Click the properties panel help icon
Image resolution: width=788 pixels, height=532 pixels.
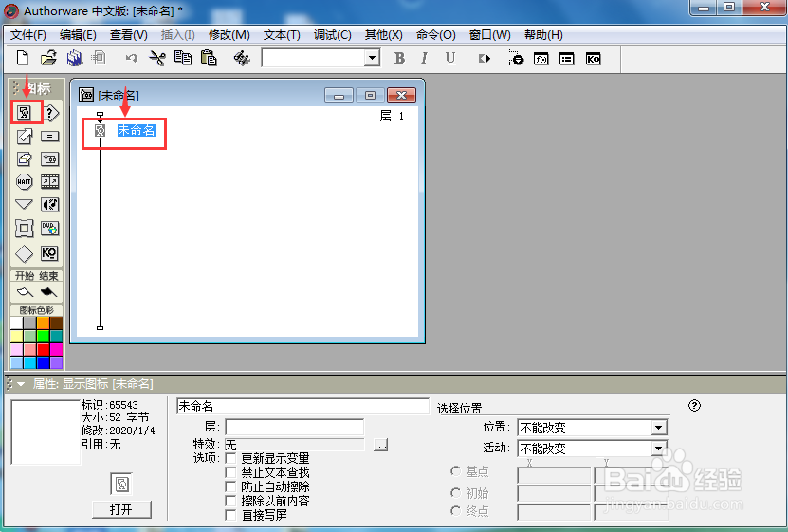[694, 406]
